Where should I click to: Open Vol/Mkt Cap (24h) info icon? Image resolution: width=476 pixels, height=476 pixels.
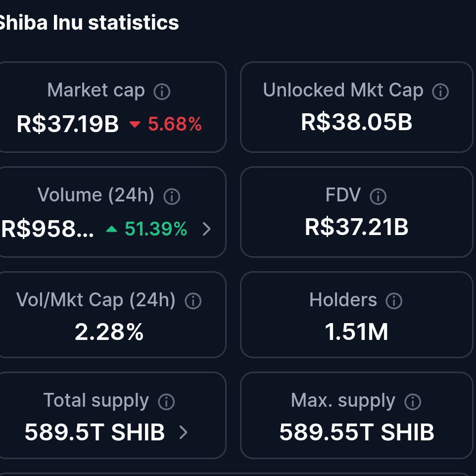click(x=193, y=301)
